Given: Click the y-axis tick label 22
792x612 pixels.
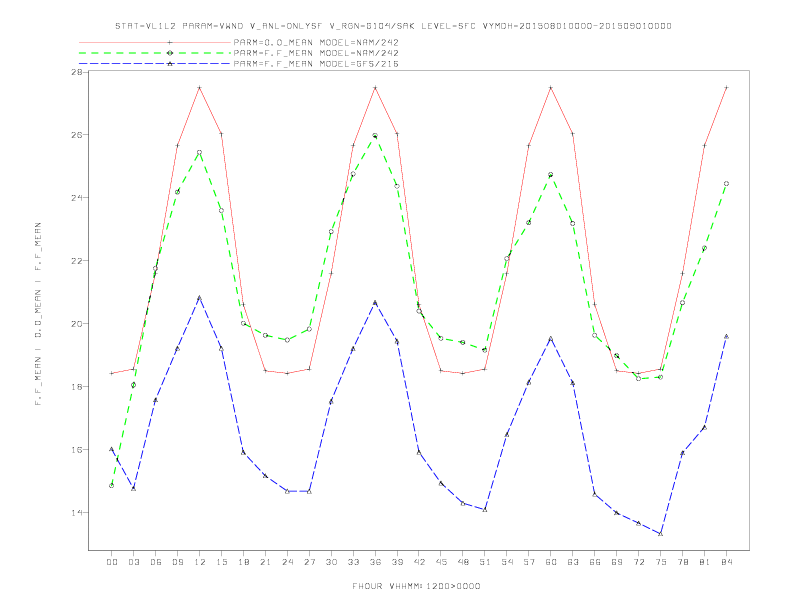Looking at the screenshot, I should pyautogui.click(x=77, y=261).
